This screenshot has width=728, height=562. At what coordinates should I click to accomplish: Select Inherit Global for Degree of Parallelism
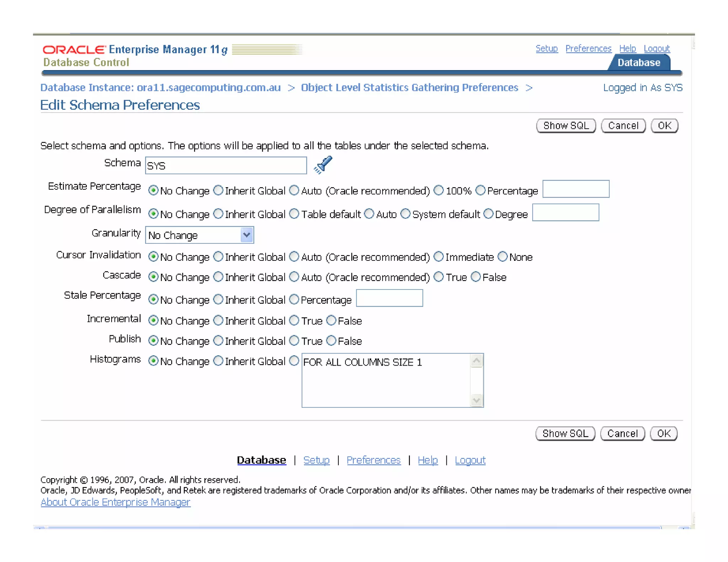(x=218, y=214)
